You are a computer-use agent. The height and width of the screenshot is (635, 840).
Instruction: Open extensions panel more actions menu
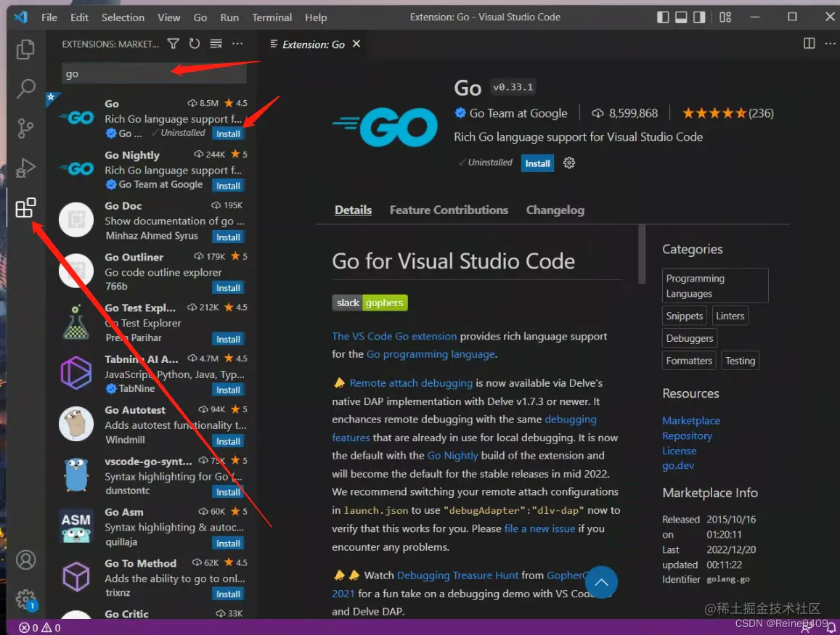tap(237, 44)
